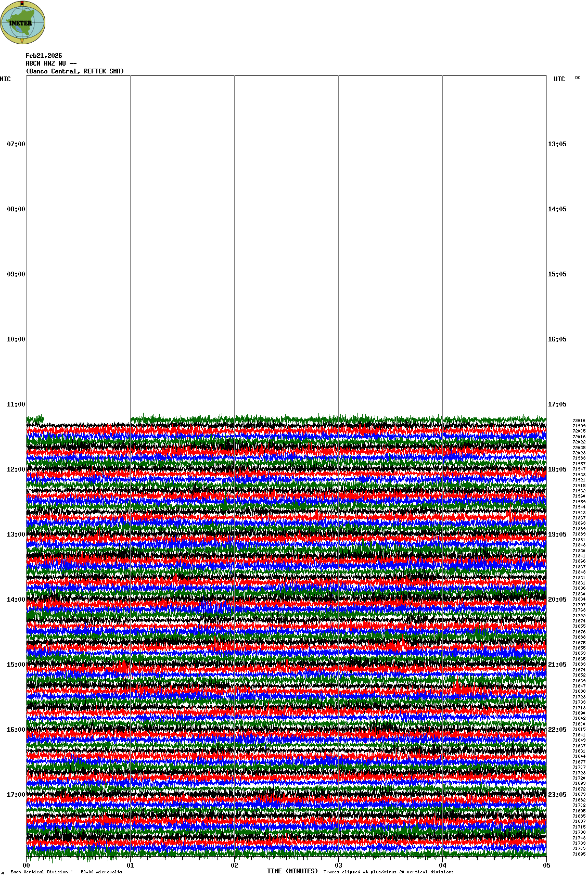Click the 18:05 UTC time marker
588x879 pixels.
point(557,469)
